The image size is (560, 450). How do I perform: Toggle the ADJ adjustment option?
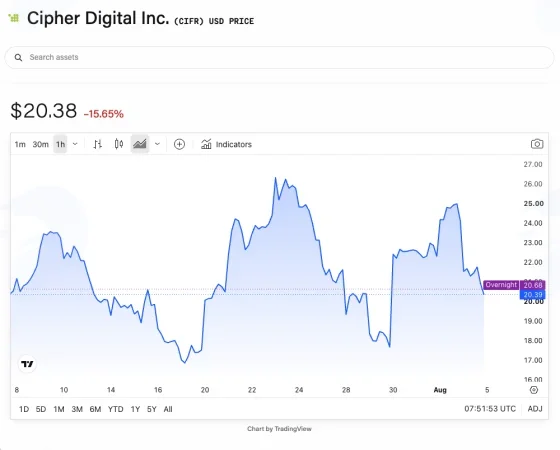pos(535,409)
